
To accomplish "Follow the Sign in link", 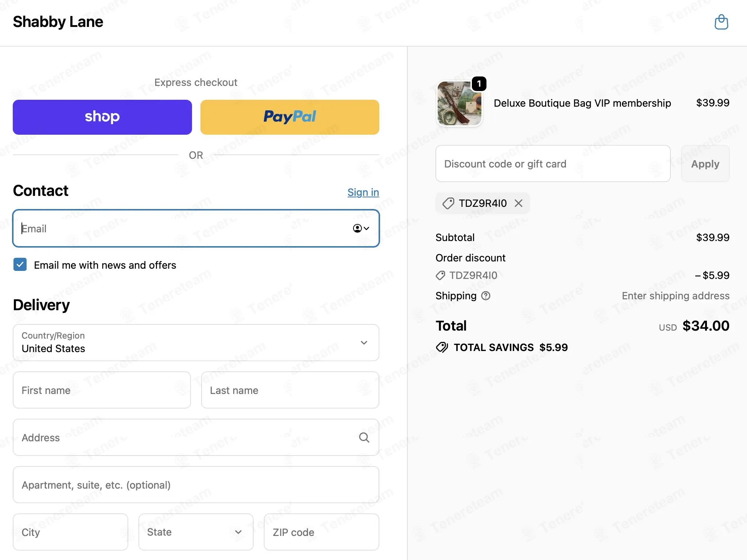I will (363, 192).
